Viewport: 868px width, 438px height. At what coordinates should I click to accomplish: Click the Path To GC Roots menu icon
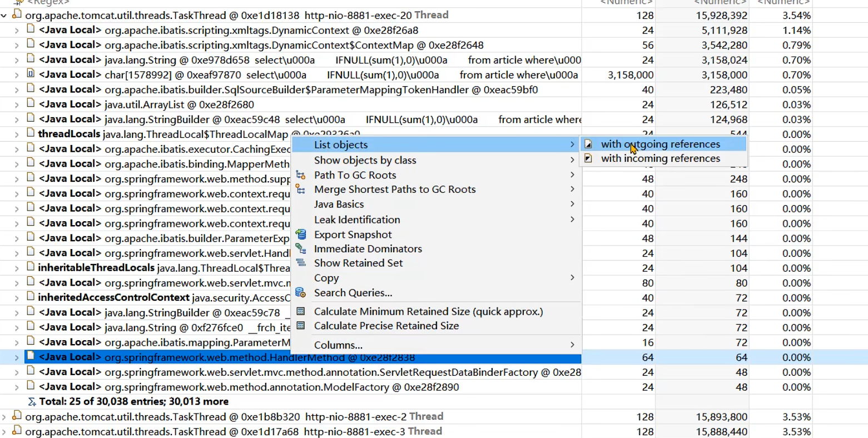(x=301, y=175)
